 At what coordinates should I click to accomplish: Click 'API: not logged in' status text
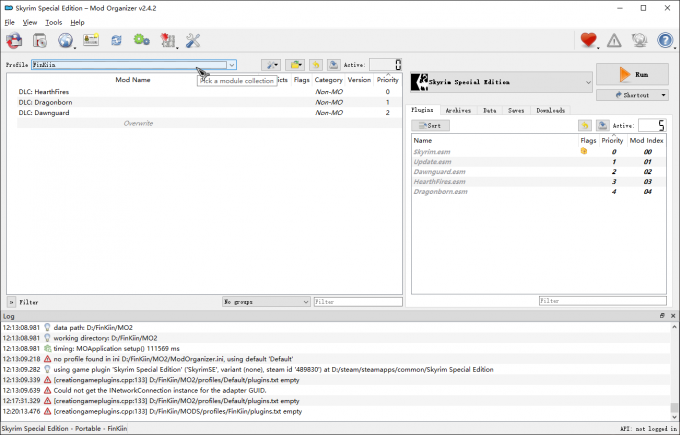(648, 428)
